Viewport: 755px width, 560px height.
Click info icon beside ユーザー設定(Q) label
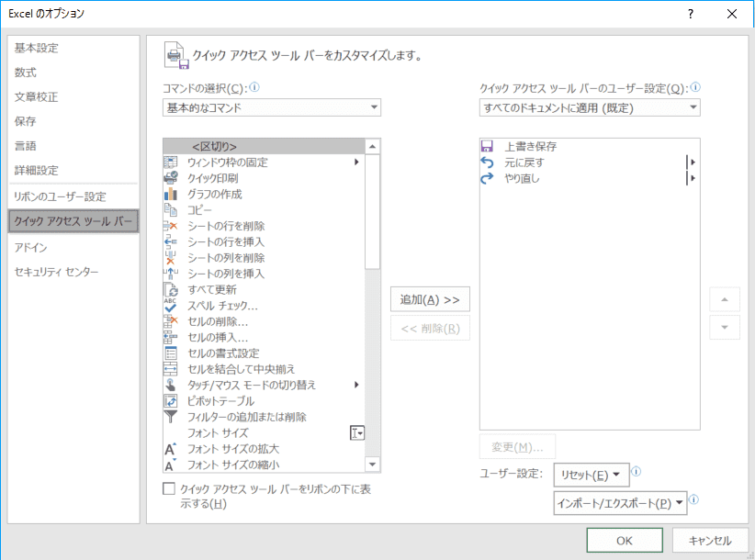(x=695, y=87)
